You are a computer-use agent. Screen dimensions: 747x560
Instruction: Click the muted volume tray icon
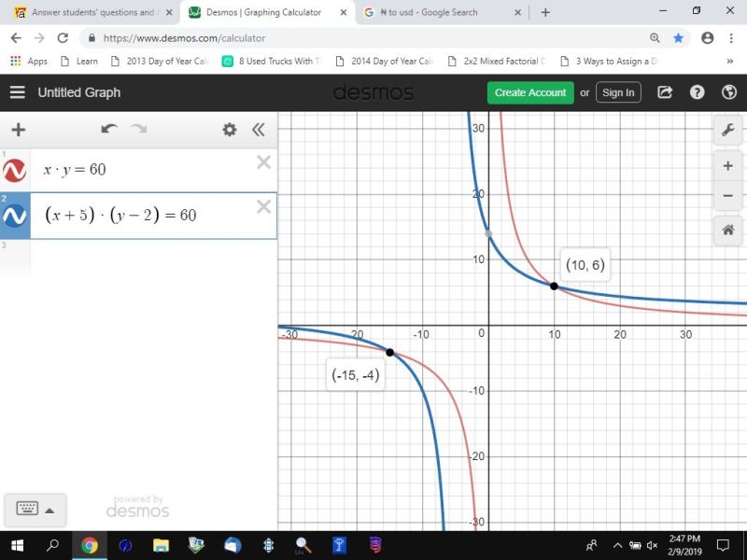(652, 545)
